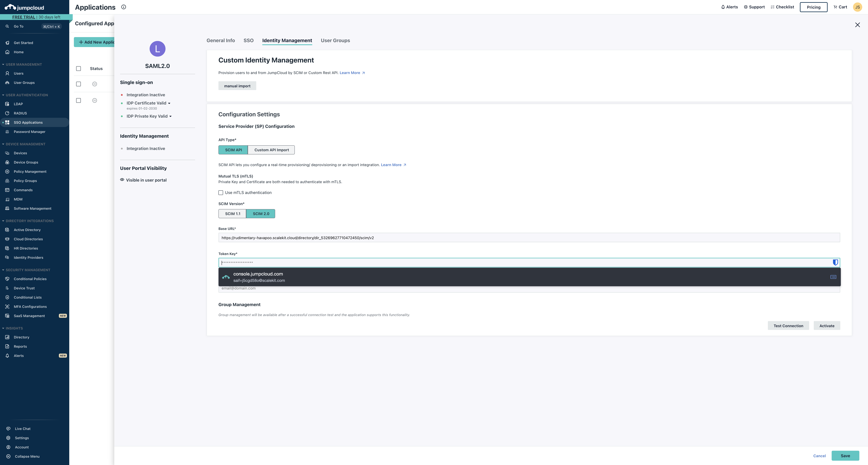Click the SSO Applications grid icon
The height and width of the screenshot is (465, 868).
[7, 122]
